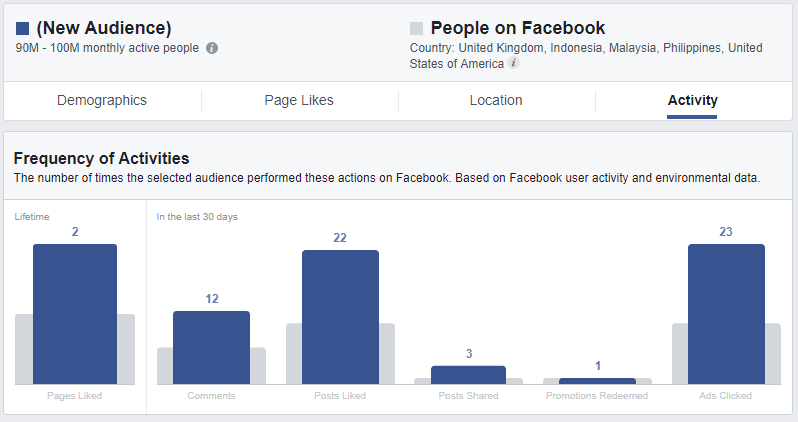Select the Activity tab
Image resolution: width=798 pixels, height=422 pixels.
coord(692,100)
